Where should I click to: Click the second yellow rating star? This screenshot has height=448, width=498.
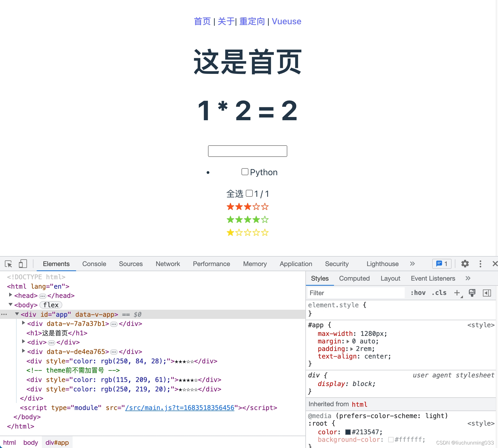239,233
